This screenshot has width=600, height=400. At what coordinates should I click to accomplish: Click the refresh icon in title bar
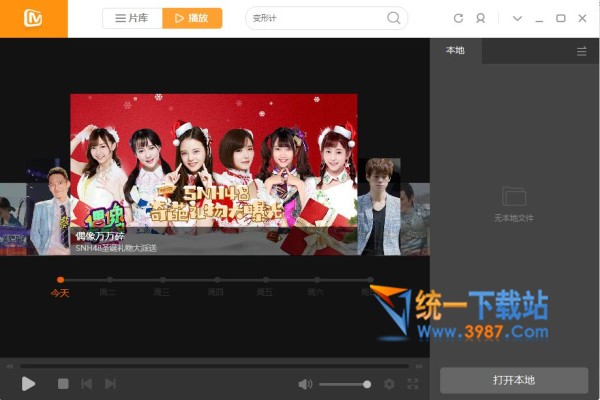(x=458, y=18)
